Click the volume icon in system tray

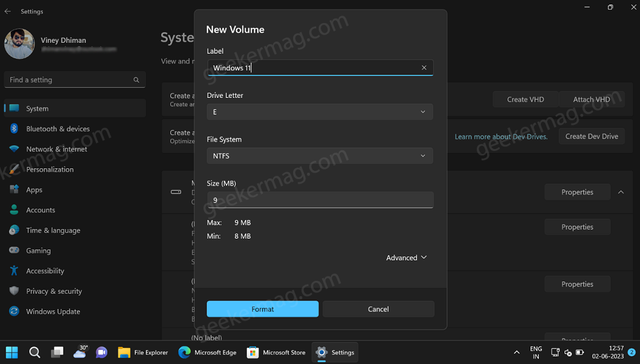coord(568,352)
